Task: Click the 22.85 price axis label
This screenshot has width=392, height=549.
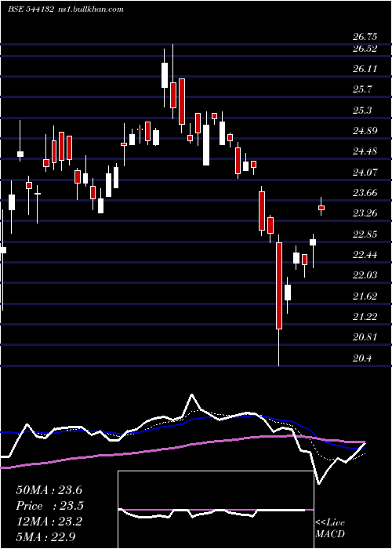Action: (365, 235)
